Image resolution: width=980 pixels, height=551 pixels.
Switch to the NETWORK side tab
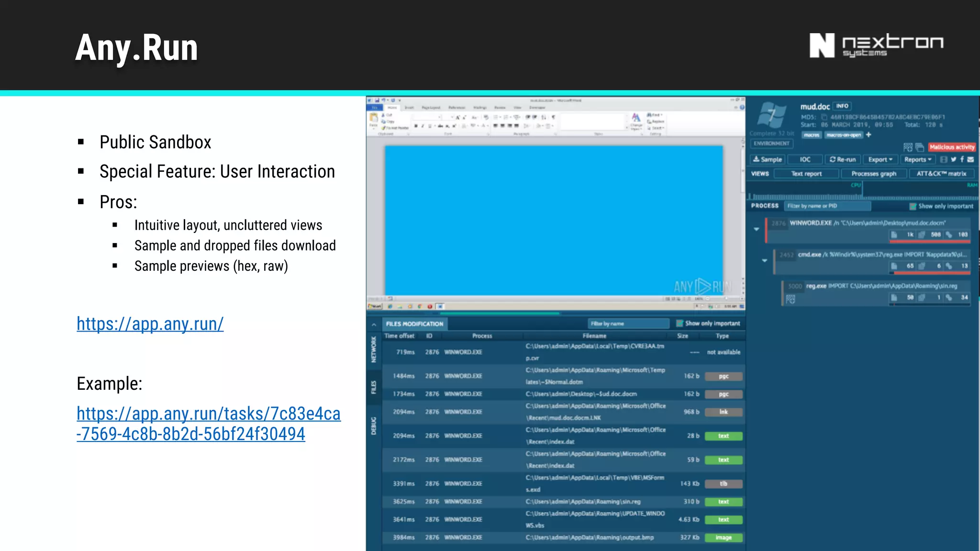374,349
